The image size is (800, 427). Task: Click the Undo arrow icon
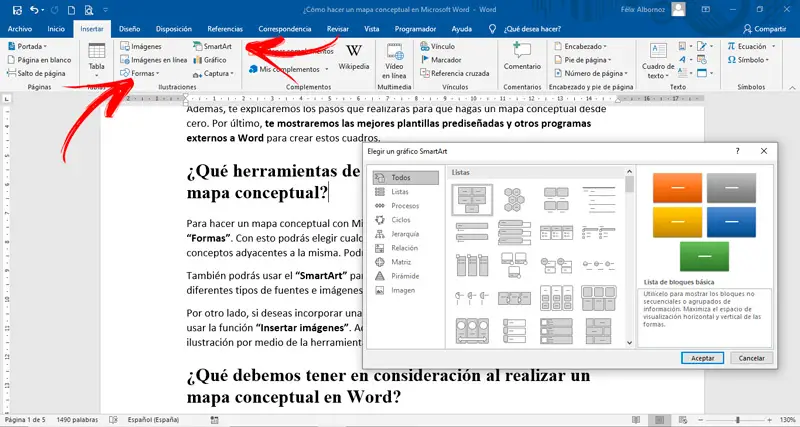[x=35, y=9]
